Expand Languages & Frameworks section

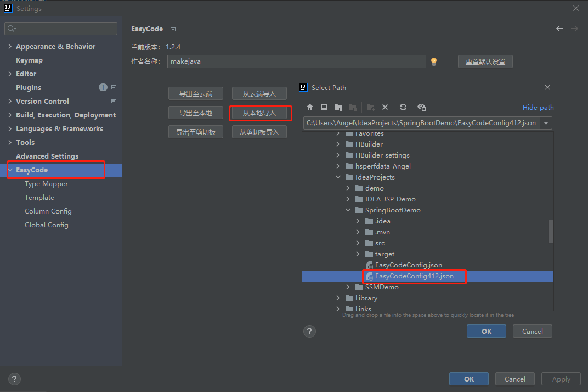tap(10, 128)
